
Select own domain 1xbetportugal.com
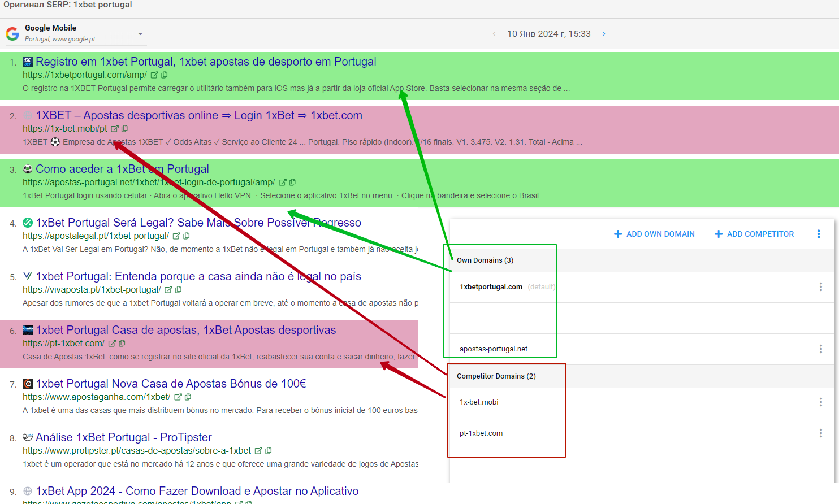click(491, 287)
